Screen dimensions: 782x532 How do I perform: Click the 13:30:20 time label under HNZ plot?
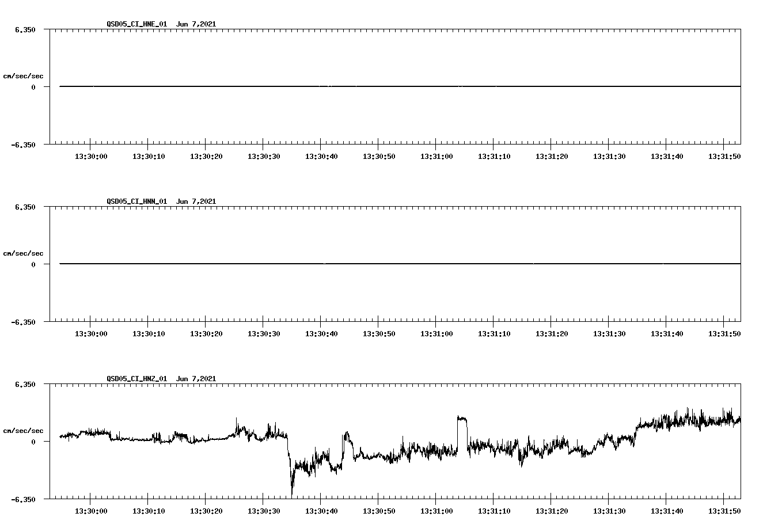click(206, 511)
